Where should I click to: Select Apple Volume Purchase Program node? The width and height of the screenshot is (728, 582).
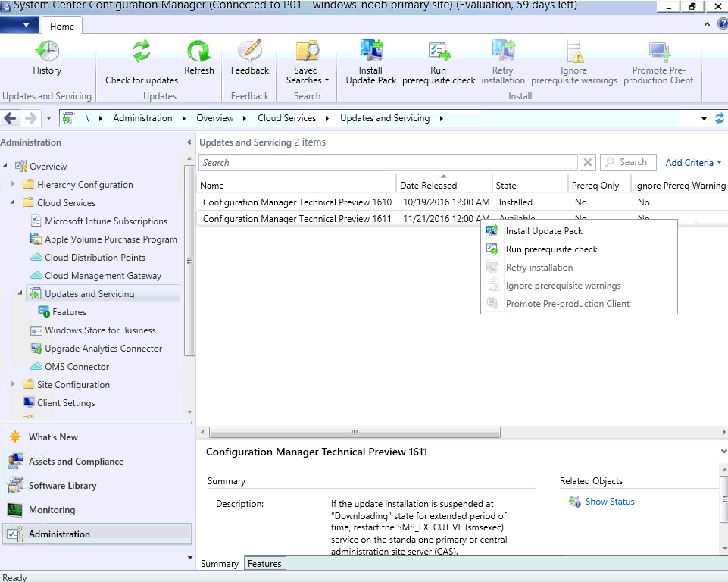click(111, 239)
